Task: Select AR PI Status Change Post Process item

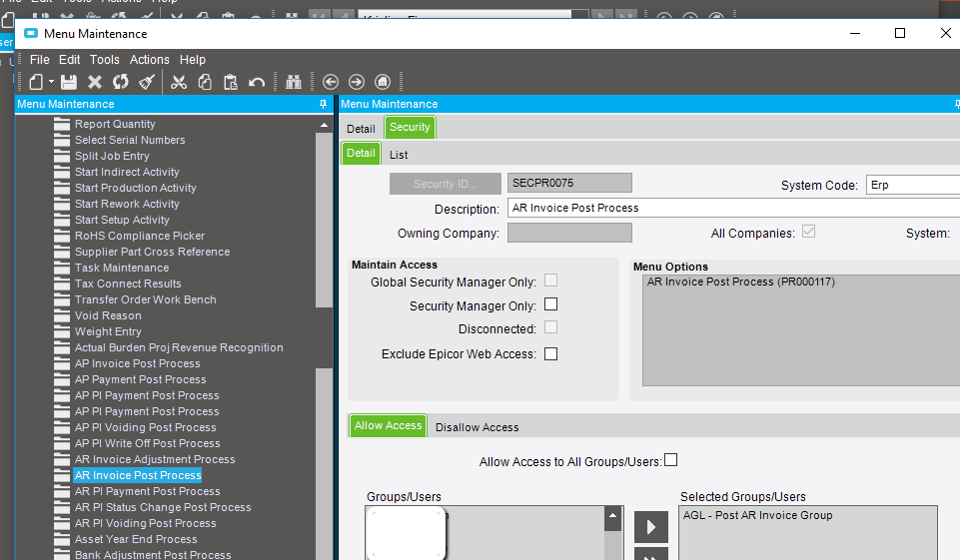Action: point(163,507)
